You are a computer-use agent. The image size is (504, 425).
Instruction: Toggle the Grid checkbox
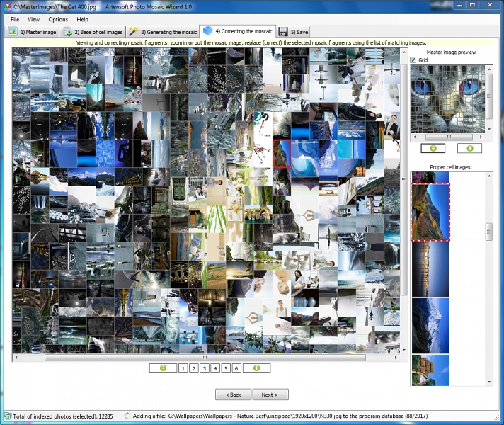413,59
